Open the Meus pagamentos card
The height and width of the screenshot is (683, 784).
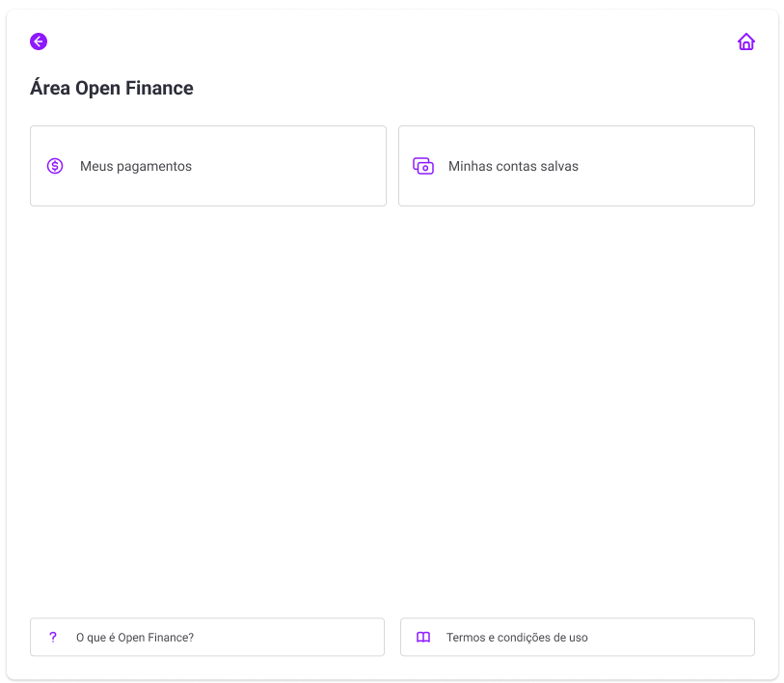click(208, 166)
